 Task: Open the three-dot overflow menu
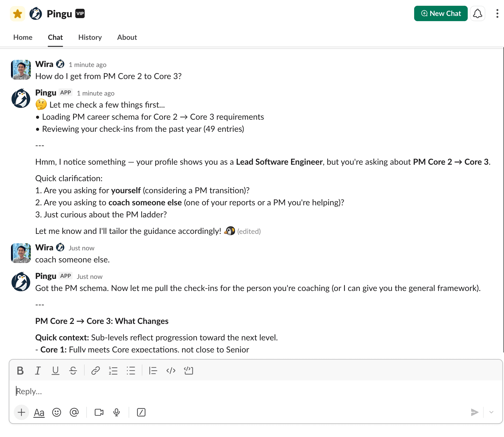(x=497, y=13)
